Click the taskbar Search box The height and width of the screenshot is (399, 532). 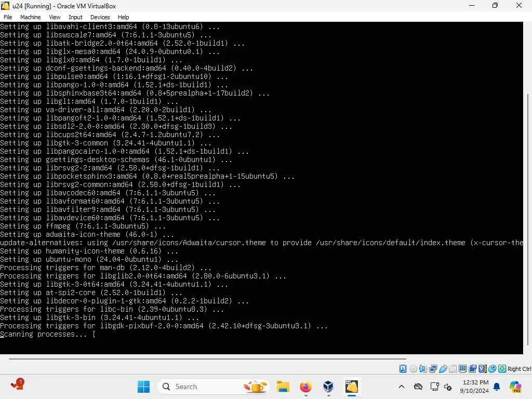[x=214, y=387]
